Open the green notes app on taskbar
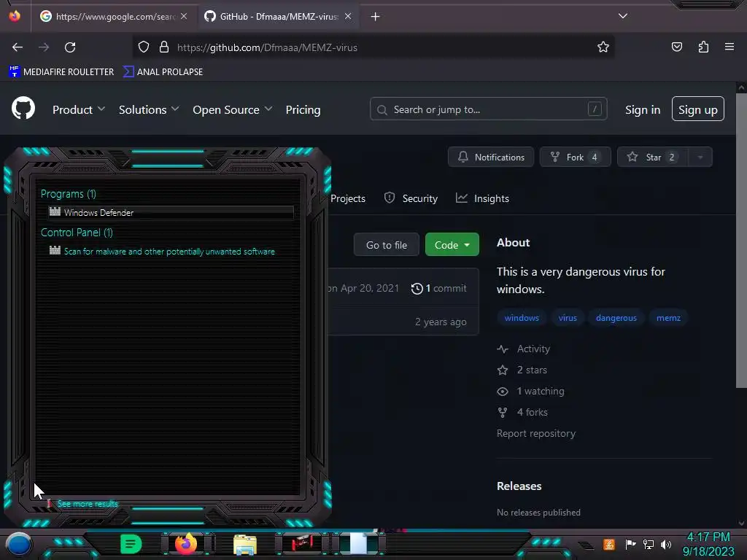This screenshot has height=560, width=747. click(131, 544)
